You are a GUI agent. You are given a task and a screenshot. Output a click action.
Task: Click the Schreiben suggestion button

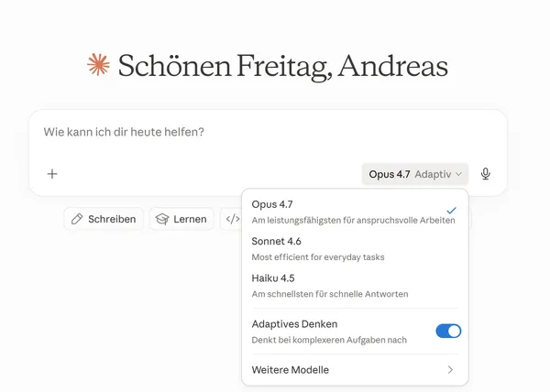click(104, 219)
